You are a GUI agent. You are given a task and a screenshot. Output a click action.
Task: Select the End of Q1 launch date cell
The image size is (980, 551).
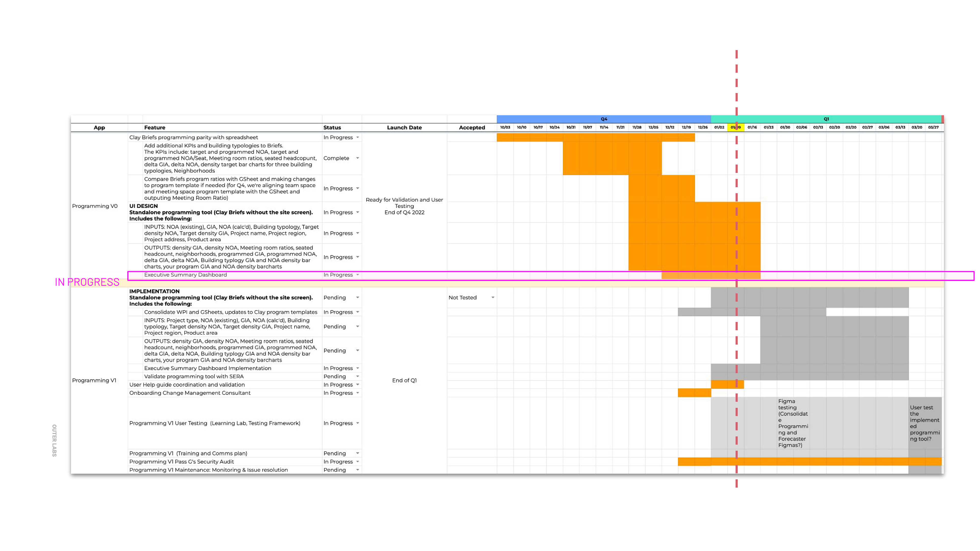tap(404, 380)
